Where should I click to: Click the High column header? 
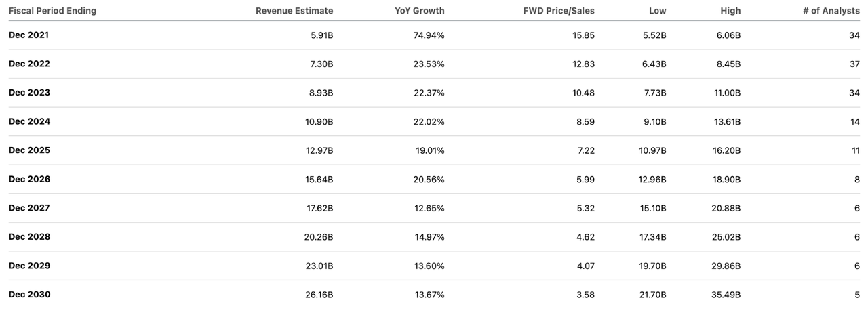pyautogui.click(x=730, y=11)
